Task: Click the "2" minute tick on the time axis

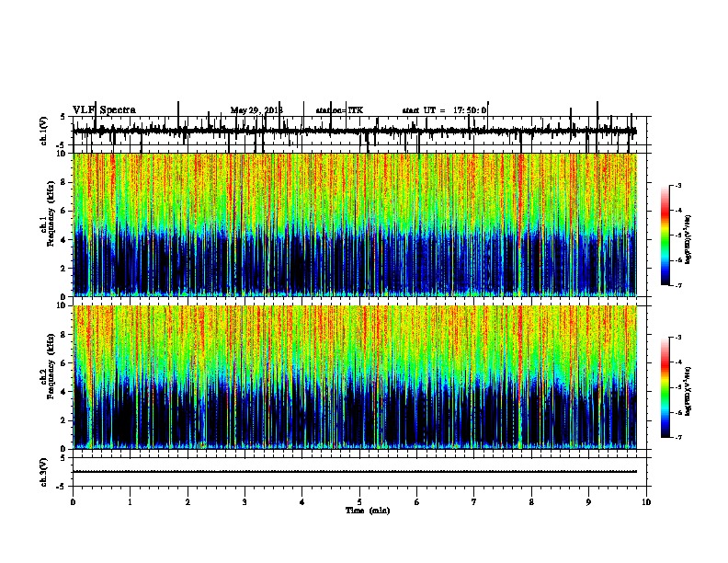Action: 188,502
